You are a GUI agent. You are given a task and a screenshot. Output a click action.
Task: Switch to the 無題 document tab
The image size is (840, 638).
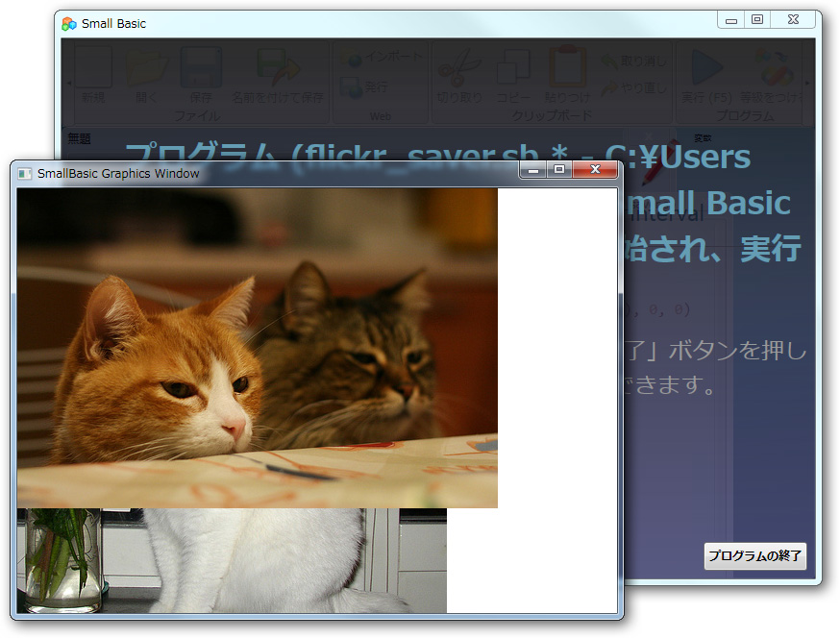(79, 138)
